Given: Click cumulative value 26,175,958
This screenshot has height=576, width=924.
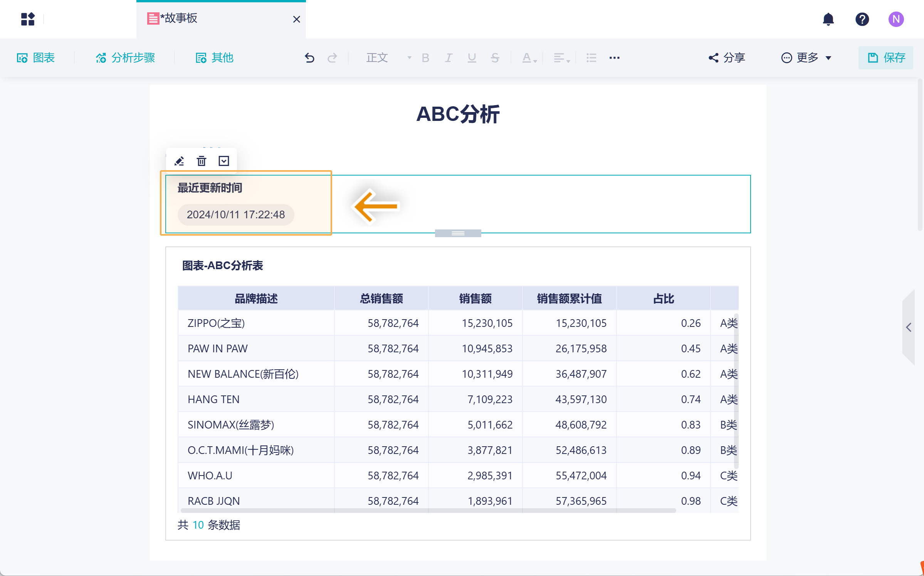Looking at the screenshot, I should [570, 348].
